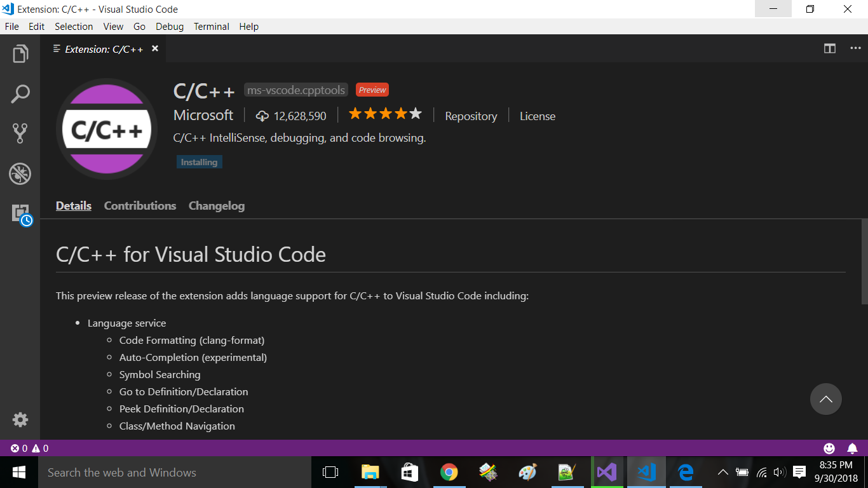Open Paint from the taskbar
868x488 pixels.
point(527,472)
